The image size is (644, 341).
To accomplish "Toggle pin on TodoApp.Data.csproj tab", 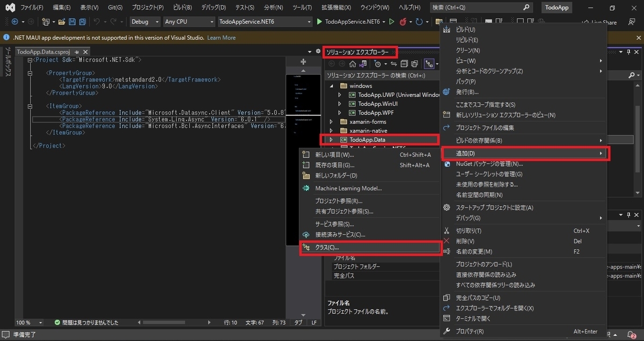I will pos(77,52).
